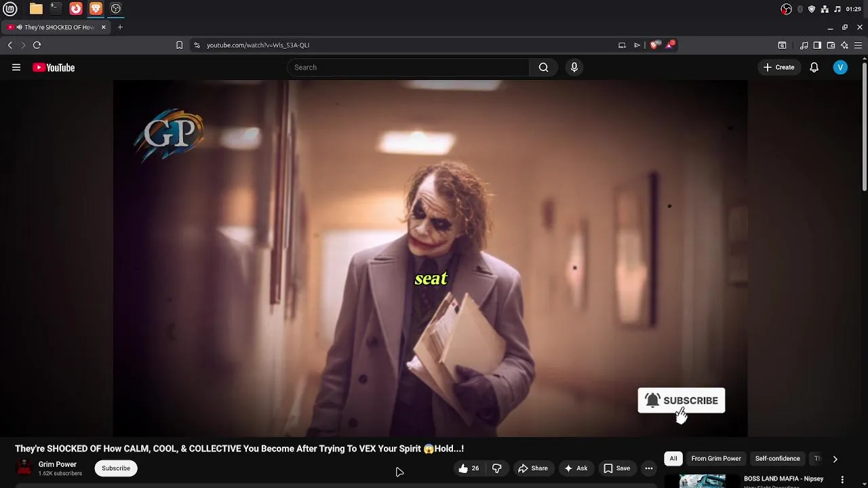The width and height of the screenshot is (868, 488).
Task: Close the They're SHOCKED OF How tab
Action: (x=104, y=27)
